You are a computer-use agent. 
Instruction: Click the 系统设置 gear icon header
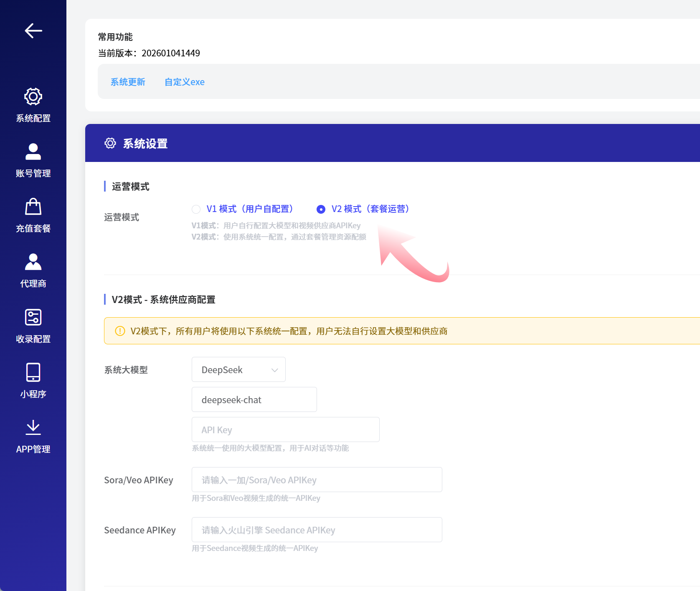(x=110, y=143)
